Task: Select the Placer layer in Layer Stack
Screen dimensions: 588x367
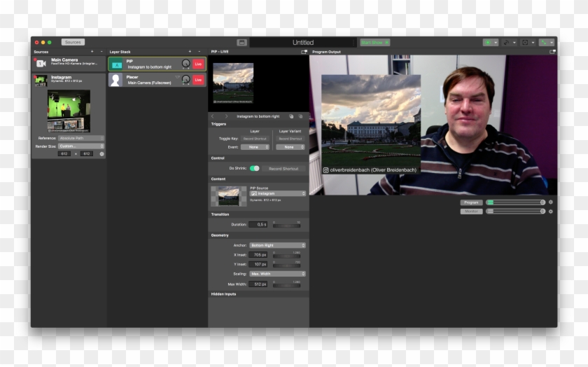Action: pos(157,80)
